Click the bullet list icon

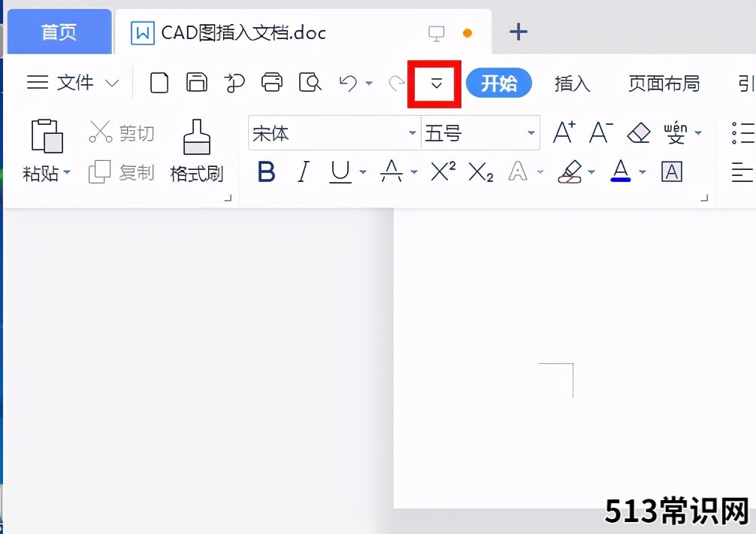click(x=743, y=132)
